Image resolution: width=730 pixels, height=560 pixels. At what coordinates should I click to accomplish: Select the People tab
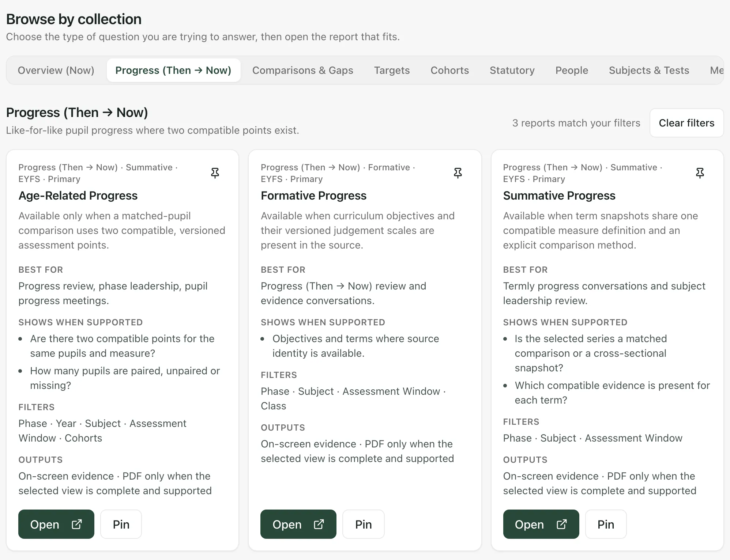pyautogui.click(x=572, y=70)
